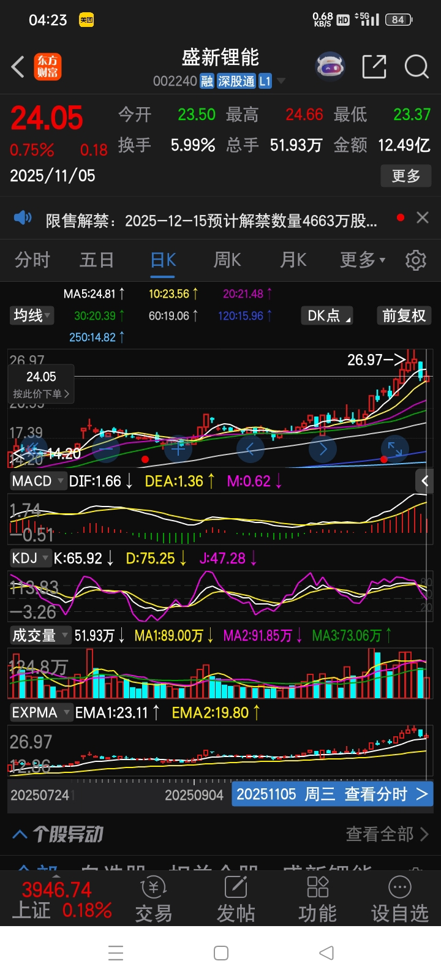Screen dimensions: 441x980
Task: Open 功能 functions icon
Action: [x=317, y=899]
